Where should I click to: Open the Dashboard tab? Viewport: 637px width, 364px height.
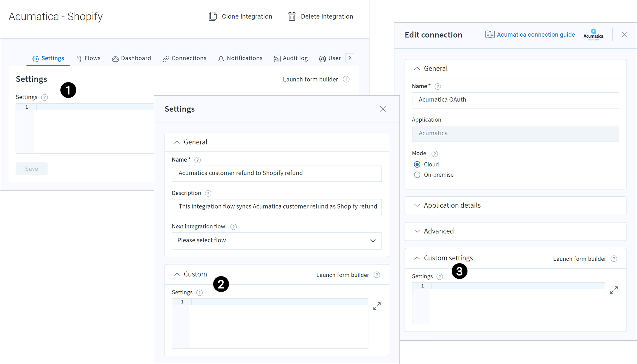[132, 58]
